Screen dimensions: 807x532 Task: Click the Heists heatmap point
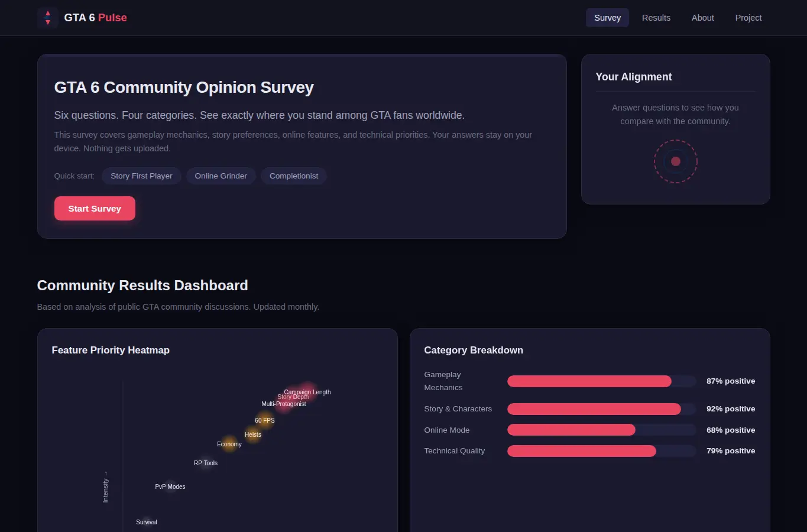(x=253, y=434)
